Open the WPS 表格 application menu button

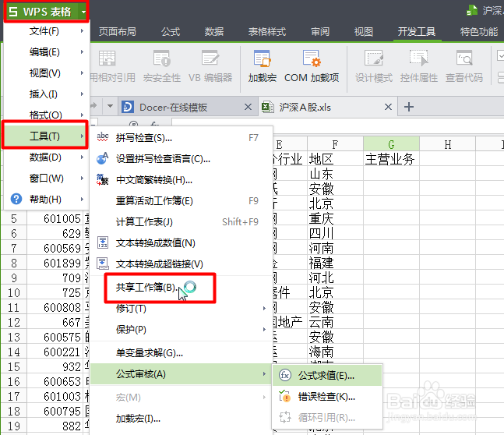(42, 12)
